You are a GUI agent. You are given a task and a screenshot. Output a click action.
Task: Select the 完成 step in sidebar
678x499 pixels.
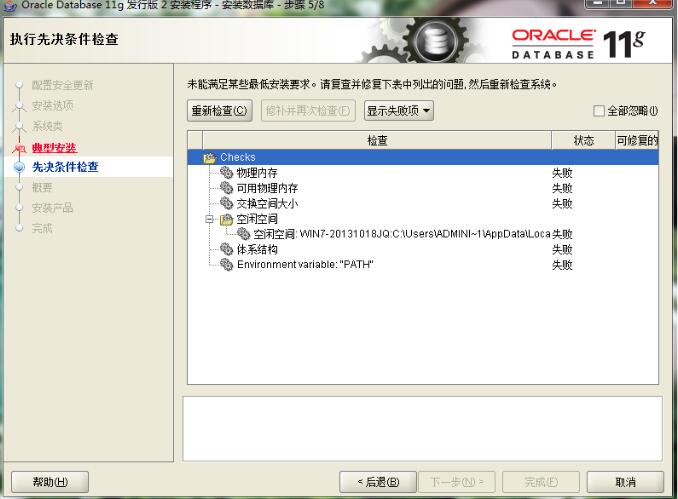tap(42, 228)
